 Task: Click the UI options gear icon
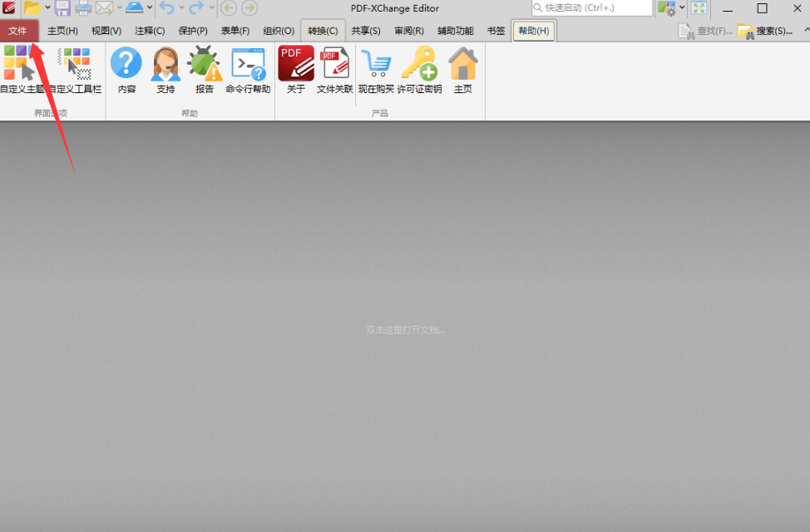pos(666,7)
